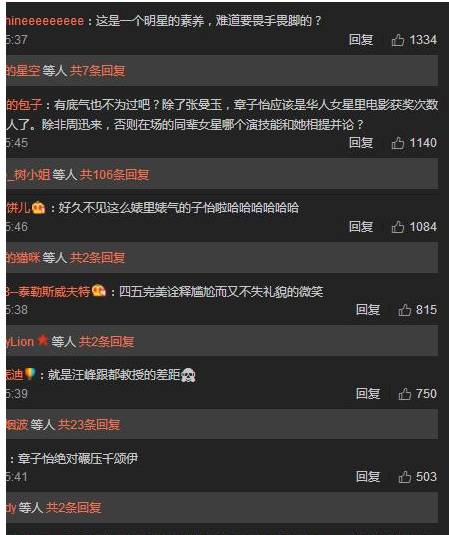Show the 共23条回复 replies
Screen dimensions: 449x535
(89, 424)
